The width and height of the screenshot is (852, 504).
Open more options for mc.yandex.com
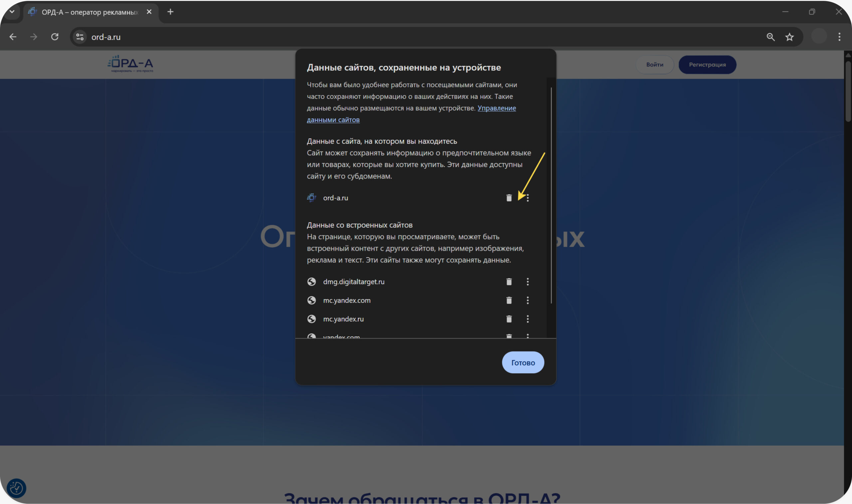[x=528, y=300]
